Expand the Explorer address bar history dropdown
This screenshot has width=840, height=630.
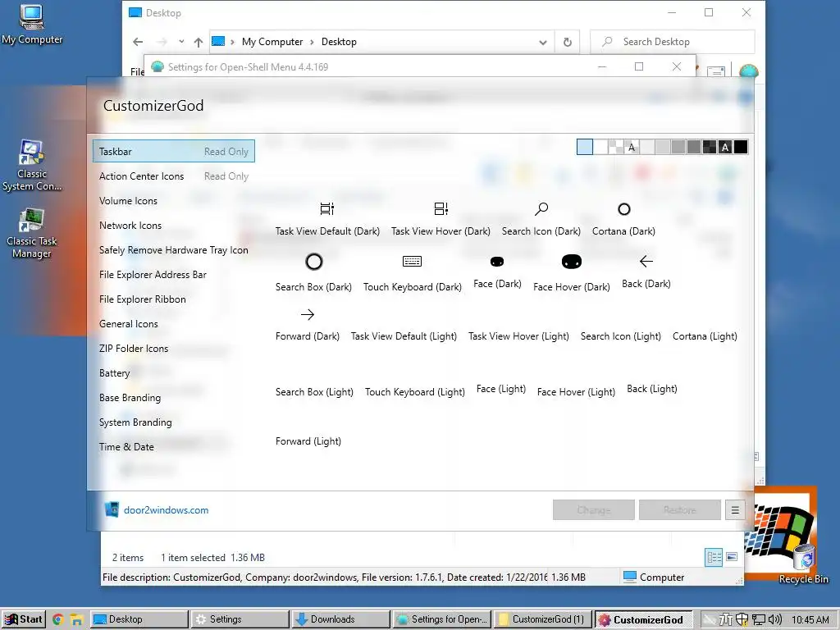pyautogui.click(x=543, y=42)
